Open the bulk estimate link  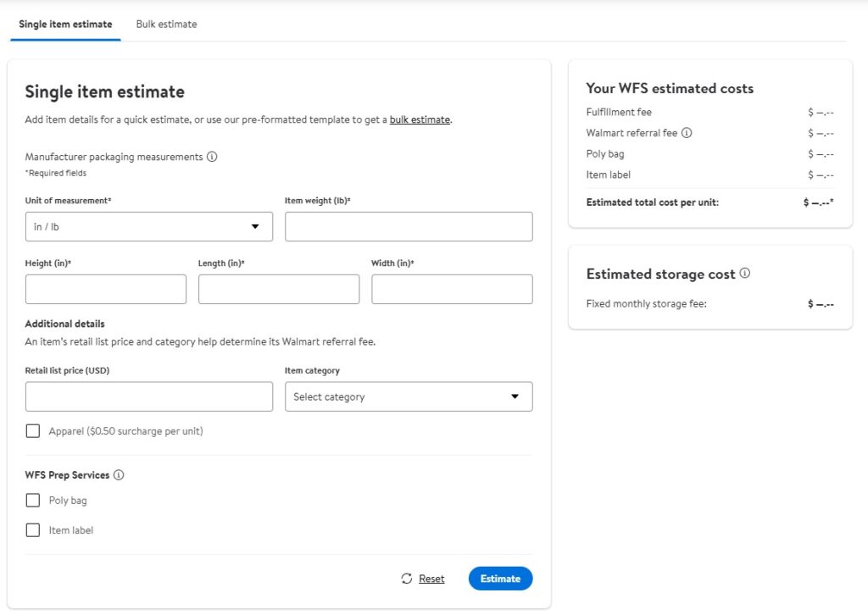[420, 119]
